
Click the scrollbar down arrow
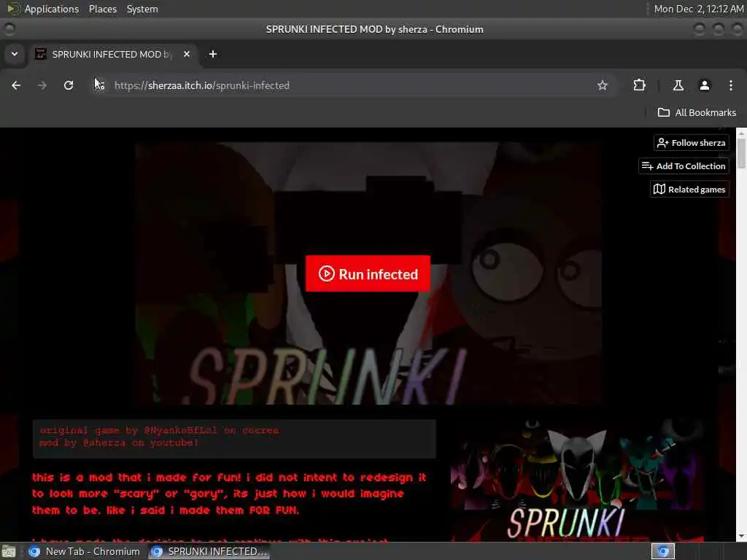[x=741, y=537]
